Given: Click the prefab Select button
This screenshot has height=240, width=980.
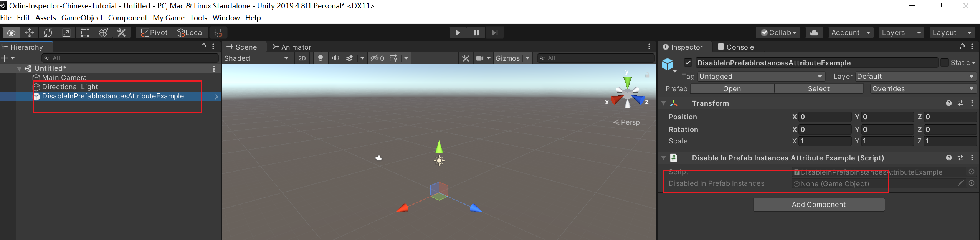Looking at the screenshot, I should click(x=819, y=89).
